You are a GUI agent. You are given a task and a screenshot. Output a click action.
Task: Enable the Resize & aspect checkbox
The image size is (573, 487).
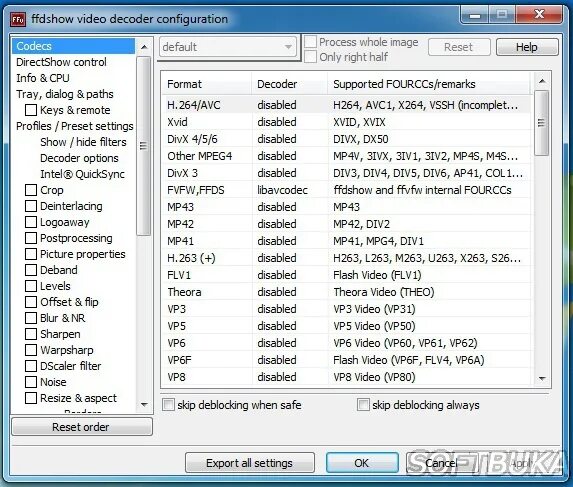[x=31, y=398]
